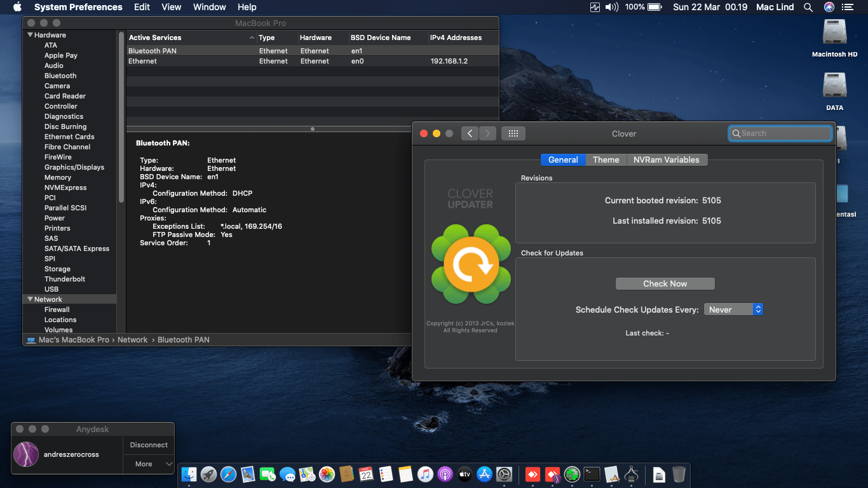Click the IPv4 Addresses column header
868x488 pixels.
(463, 37)
